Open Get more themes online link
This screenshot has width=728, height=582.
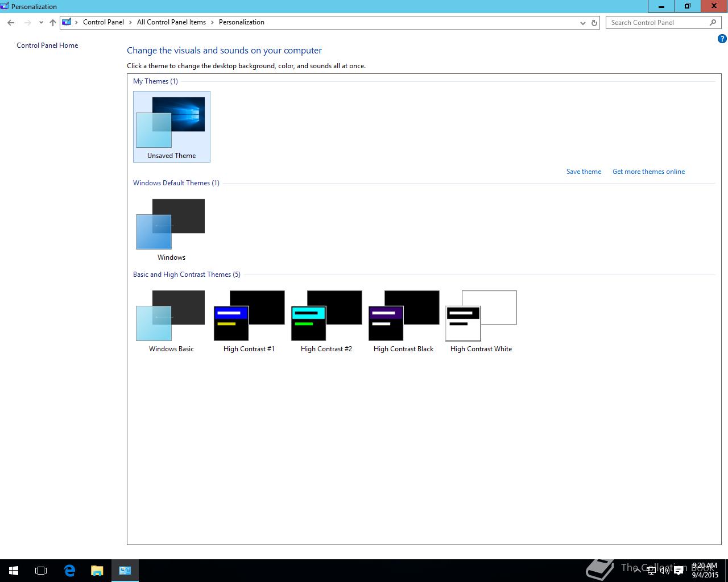click(x=648, y=172)
